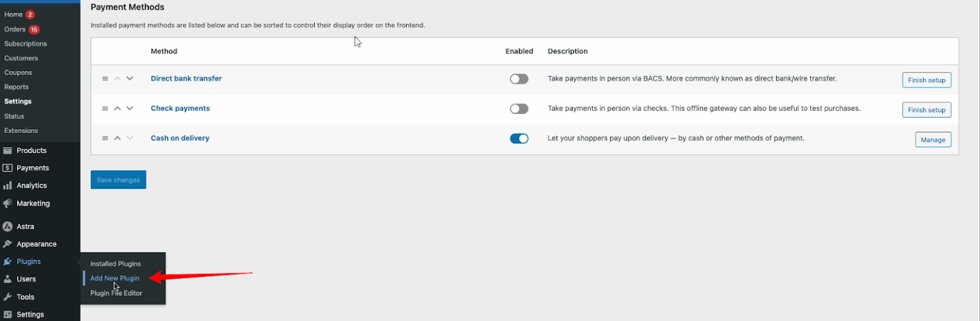
Task: Select WooCommerce Settings submenu item
Action: [18, 102]
